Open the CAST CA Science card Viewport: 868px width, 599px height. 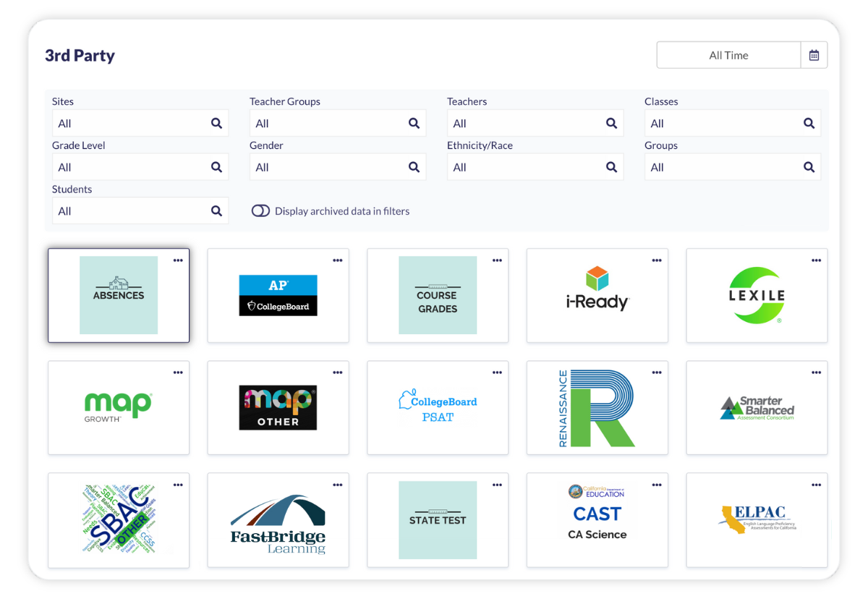tap(597, 520)
